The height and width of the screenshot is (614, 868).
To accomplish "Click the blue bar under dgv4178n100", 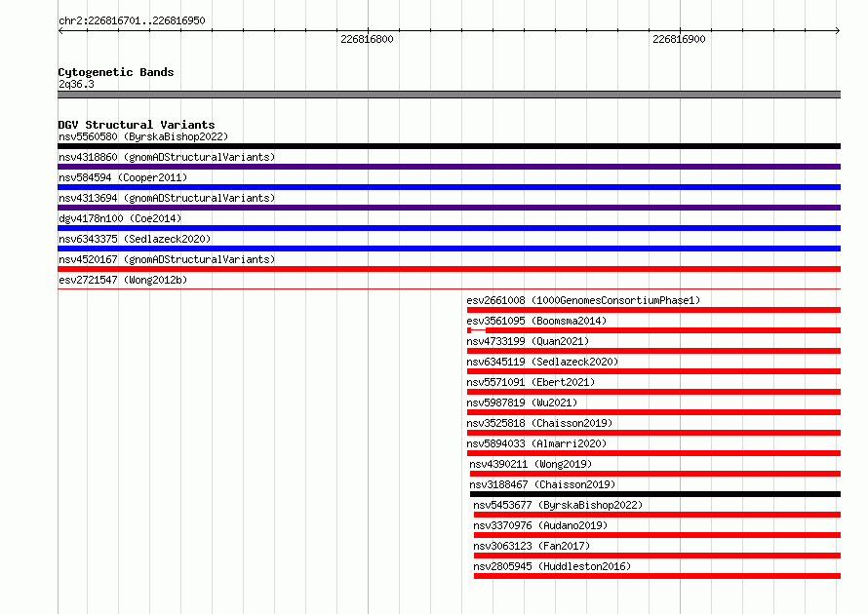I will pyautogui.click(x=449, y=228).
